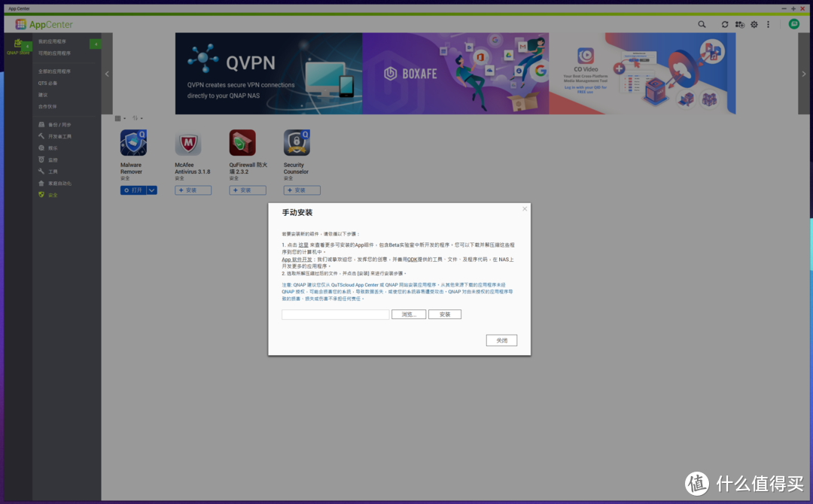Click the AppCenter logo icon

(21, 24)
